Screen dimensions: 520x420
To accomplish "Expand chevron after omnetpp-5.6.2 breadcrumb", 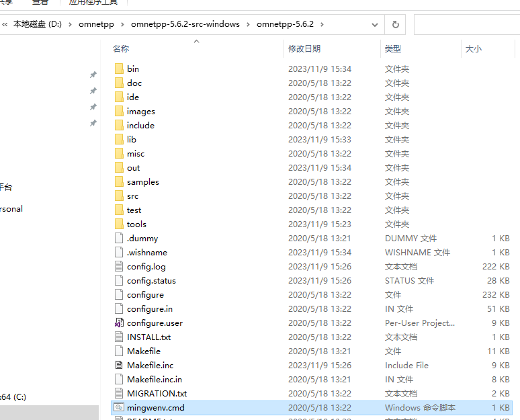I will tap(322, 24).
